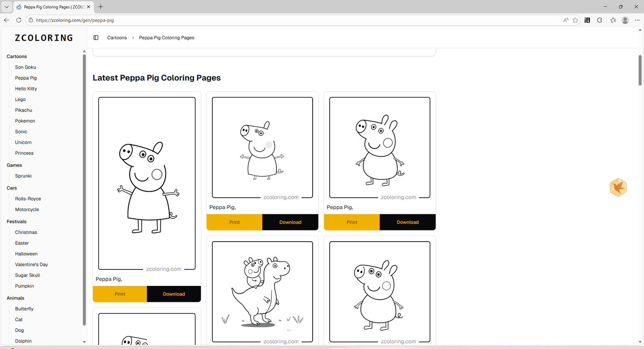Download the top-right Peppa Pig card
The width and height of the screenshot is (644, 349).
pyautogui.click(x=408, y=222)
